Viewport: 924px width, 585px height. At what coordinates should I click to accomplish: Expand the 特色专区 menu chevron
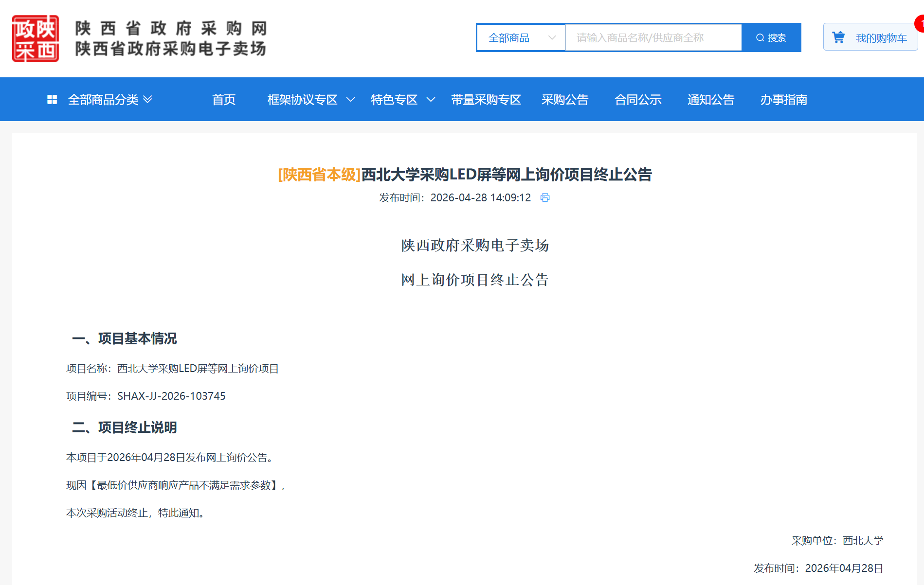[x=431, y=100]
